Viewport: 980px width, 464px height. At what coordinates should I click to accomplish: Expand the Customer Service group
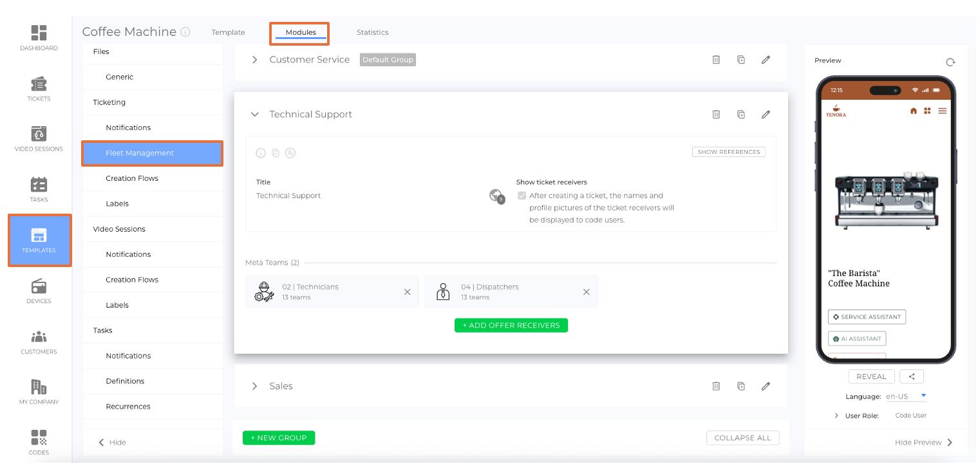click(255, 60)
